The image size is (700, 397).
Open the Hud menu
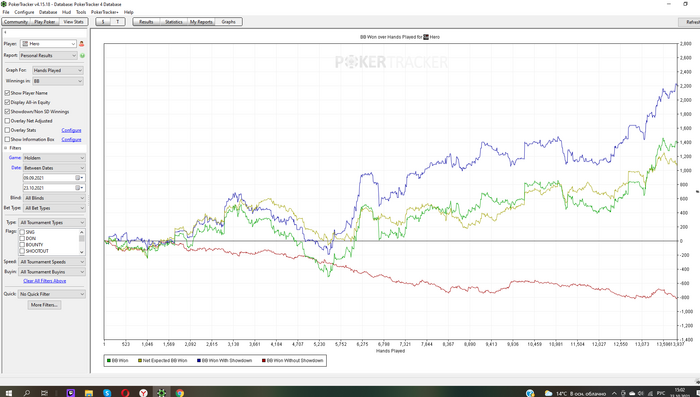(66, 12)
